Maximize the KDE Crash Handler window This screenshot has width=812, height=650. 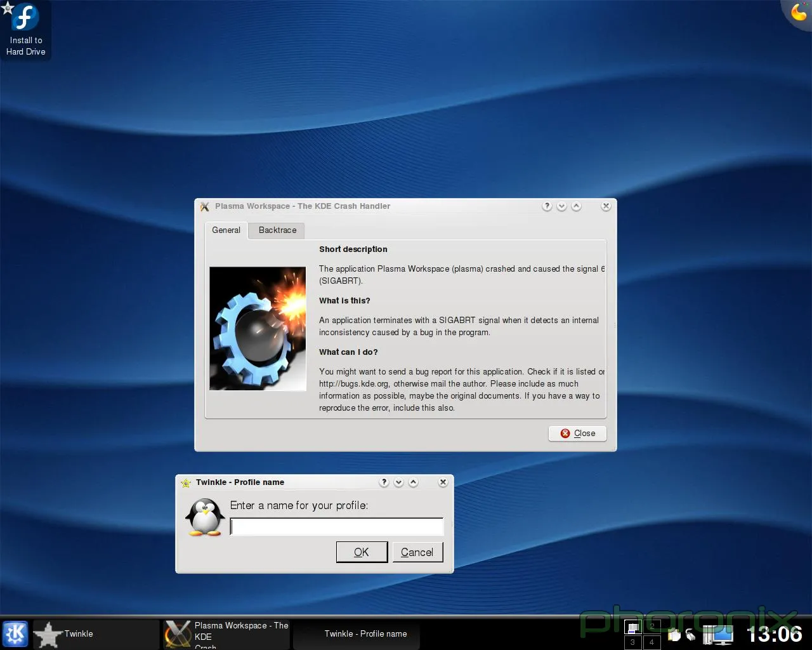point(576,206)
